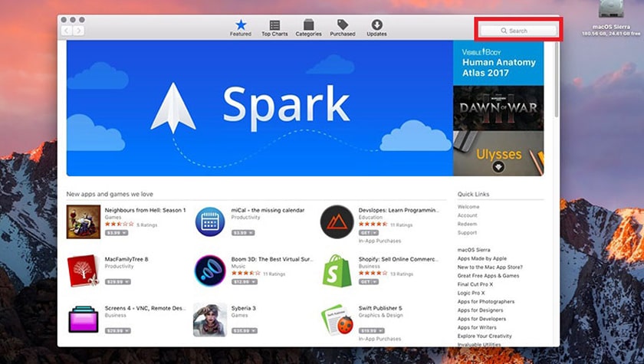Click the Boom 3D title text

[x=272, y=259]
